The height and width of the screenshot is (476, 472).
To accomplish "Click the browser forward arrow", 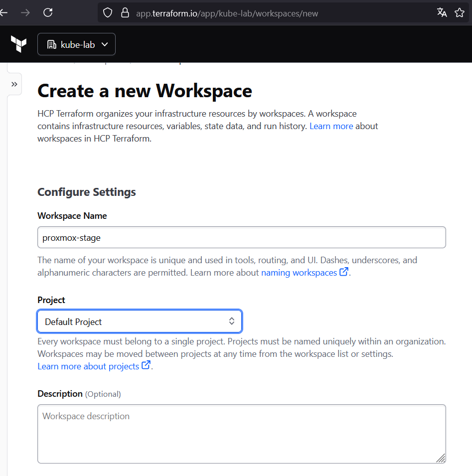I will [x=25, y=13].
